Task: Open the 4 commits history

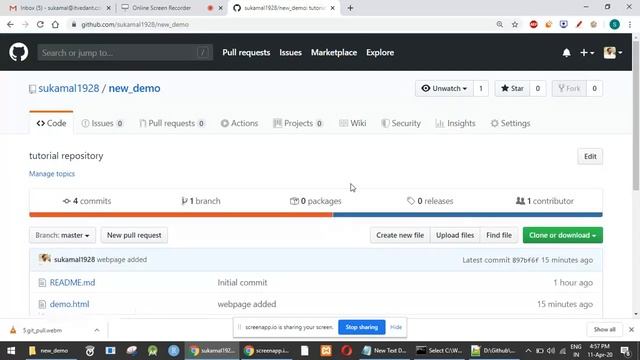Action: pyautogui.click(x=87, y=201)
